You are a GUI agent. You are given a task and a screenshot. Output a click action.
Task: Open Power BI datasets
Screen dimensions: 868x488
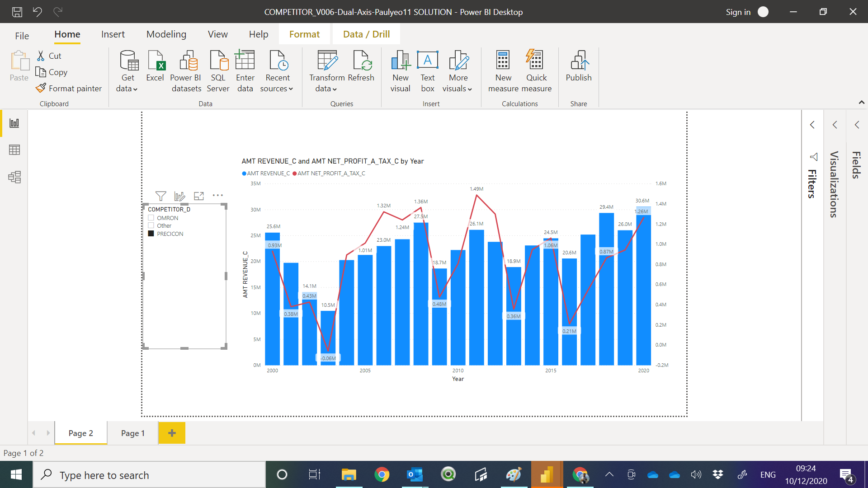tap(186, 71)
